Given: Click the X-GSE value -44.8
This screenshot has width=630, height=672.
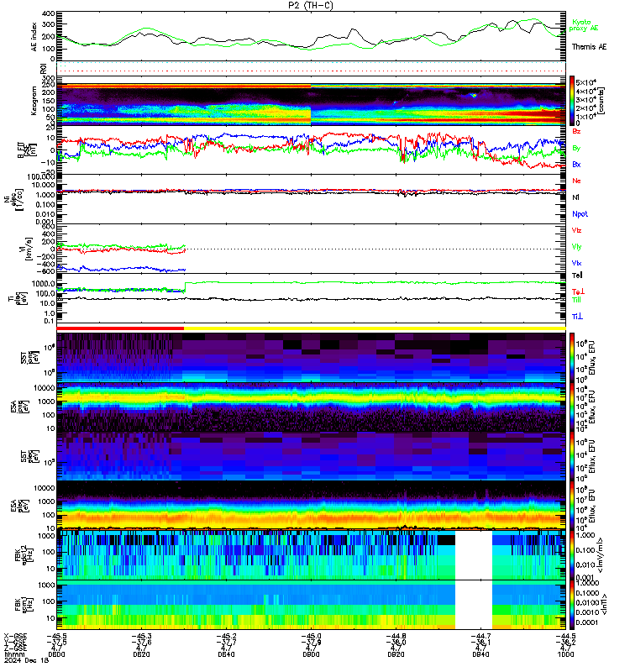Looking at the screenshot, I should (396, 636).
